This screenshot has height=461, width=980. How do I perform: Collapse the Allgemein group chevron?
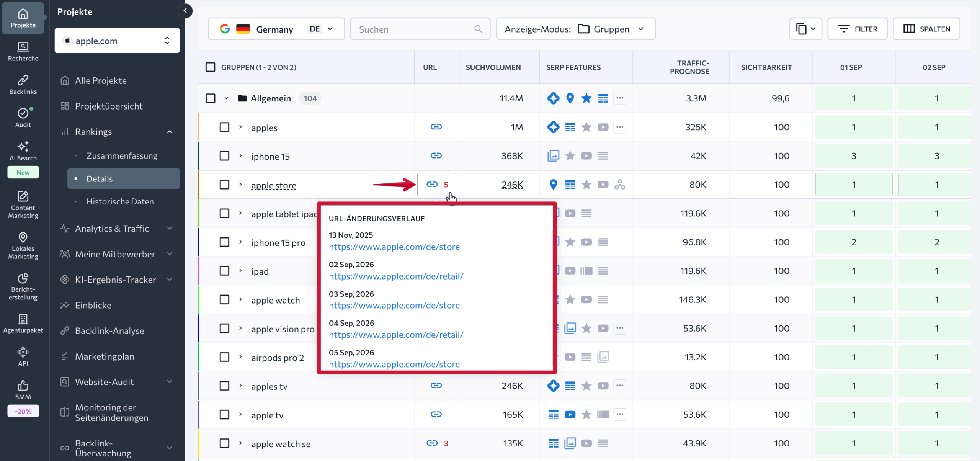coord(226,98)
